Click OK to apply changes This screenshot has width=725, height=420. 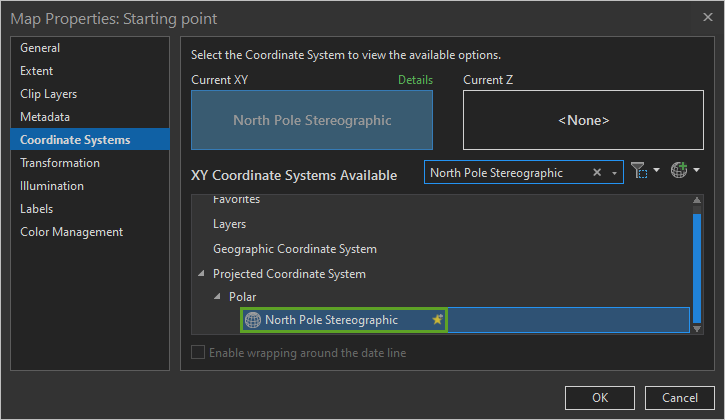pos(600,397)
